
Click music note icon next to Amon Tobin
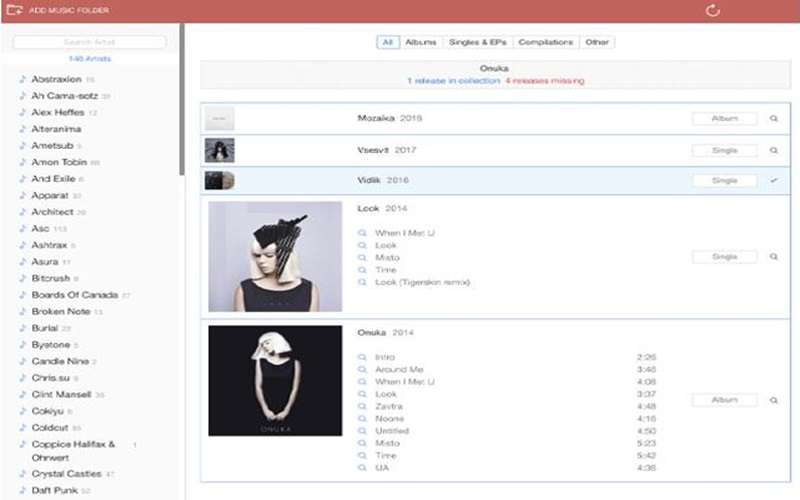[x=22, y=162]
